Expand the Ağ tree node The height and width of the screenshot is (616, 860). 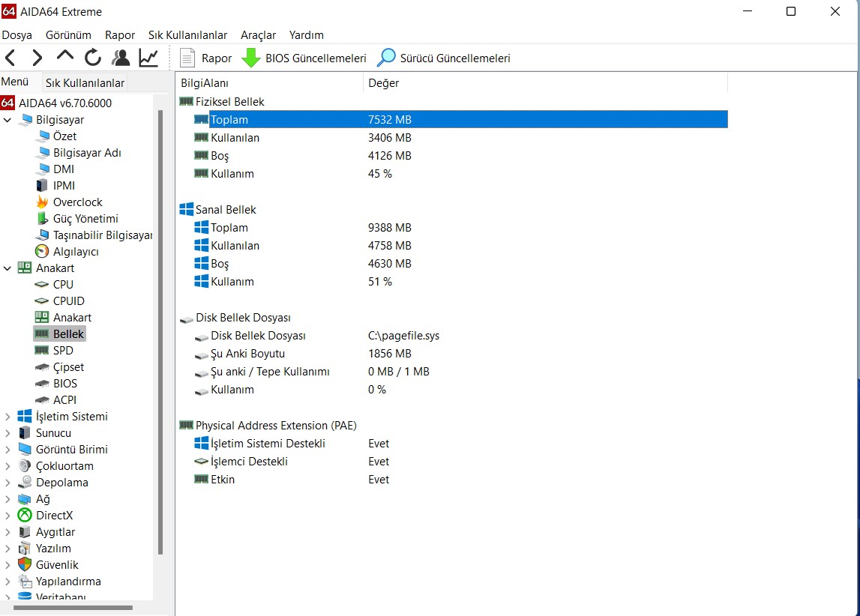tap(7, 498)
